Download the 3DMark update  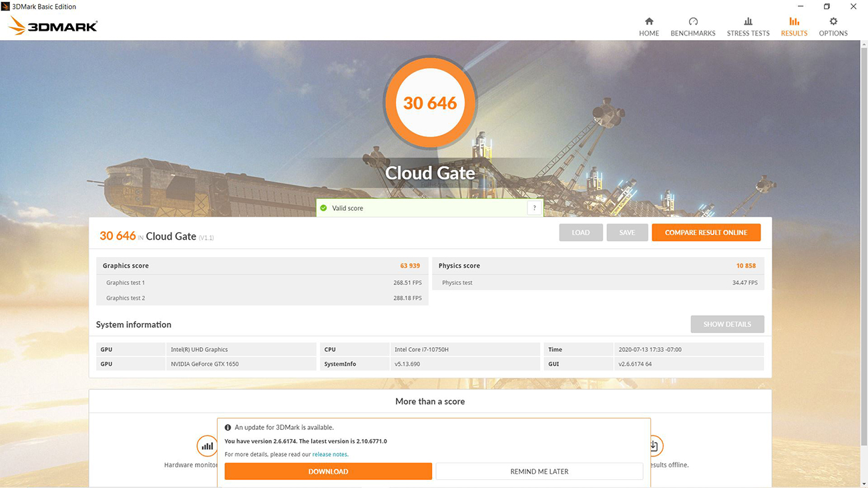328,471
